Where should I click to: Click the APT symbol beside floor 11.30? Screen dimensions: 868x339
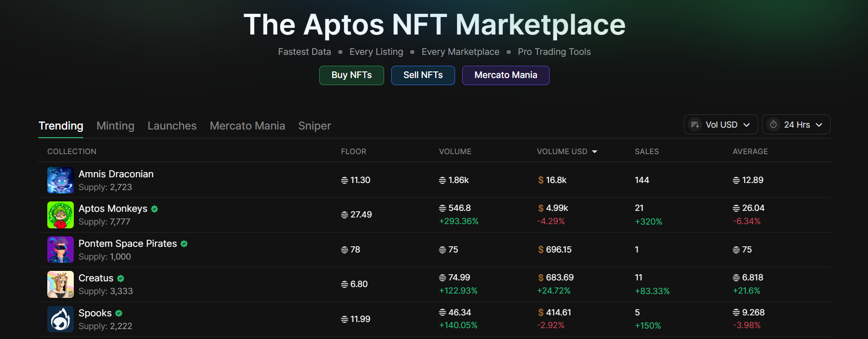pyautogui.click(x=344, y=180)
